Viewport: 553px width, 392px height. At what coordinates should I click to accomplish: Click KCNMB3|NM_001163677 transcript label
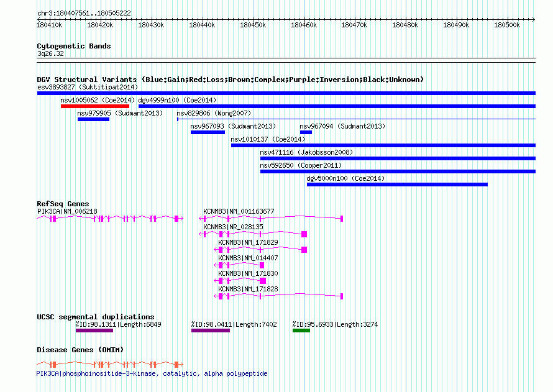(x=239, y=211)
